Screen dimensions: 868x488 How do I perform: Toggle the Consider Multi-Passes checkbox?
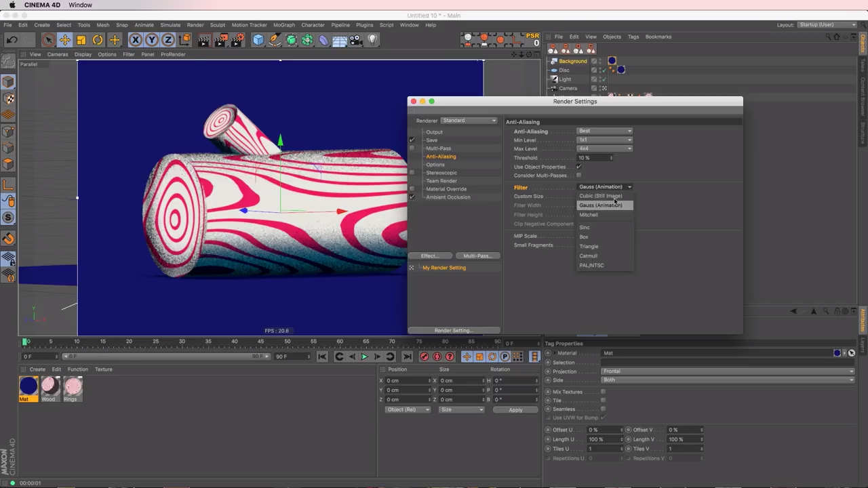point(578,176)
